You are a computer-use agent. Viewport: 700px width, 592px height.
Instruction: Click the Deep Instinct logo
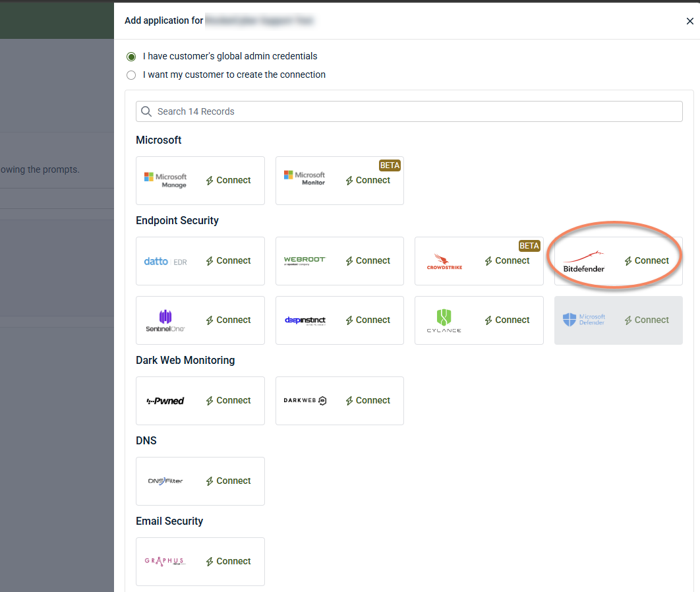click(305, 320)
